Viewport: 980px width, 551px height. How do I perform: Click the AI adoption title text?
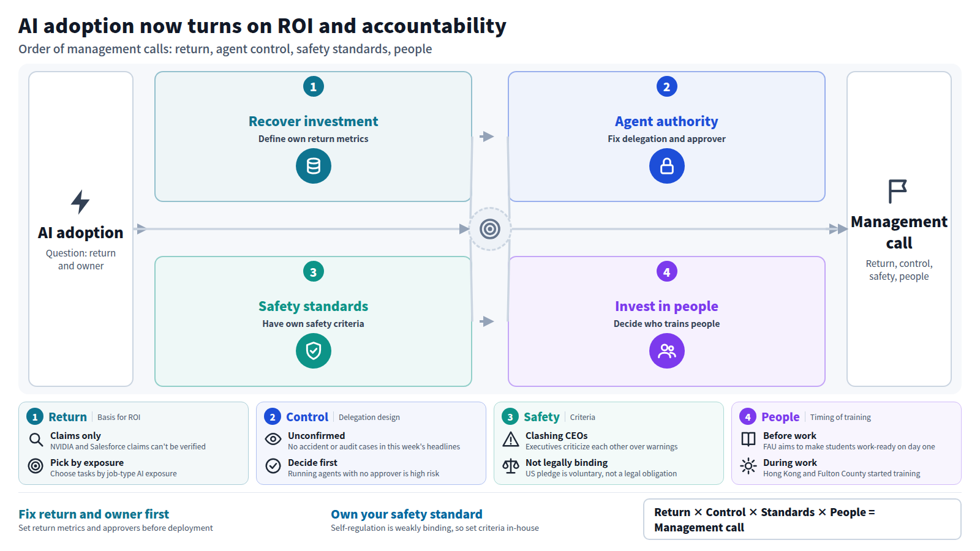coord(80,233)
